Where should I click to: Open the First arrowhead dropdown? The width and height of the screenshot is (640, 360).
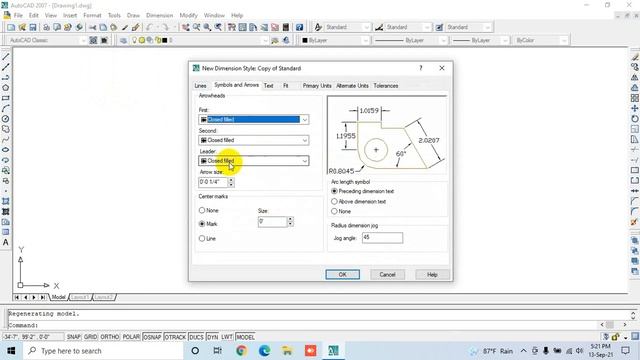tap(304, 120)
